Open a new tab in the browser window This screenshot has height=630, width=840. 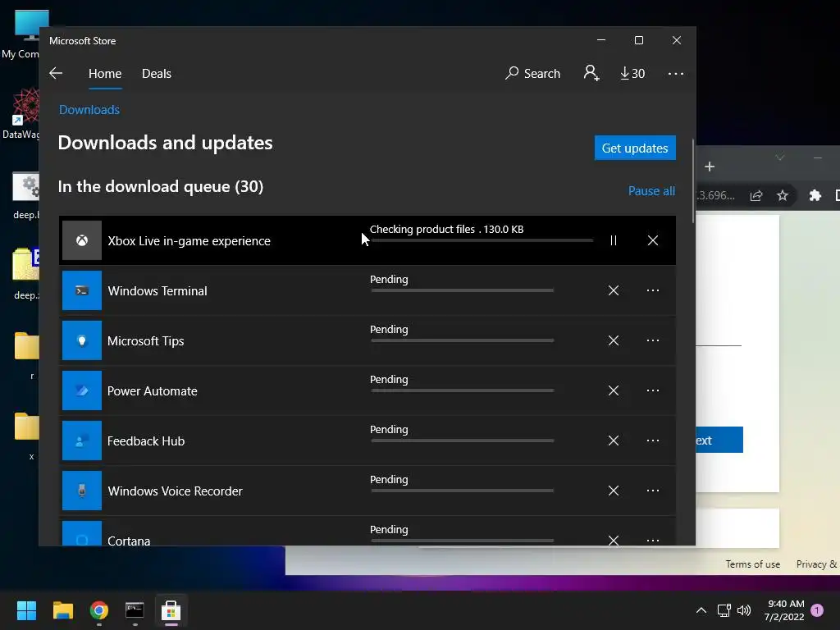[x=710, y=167]
